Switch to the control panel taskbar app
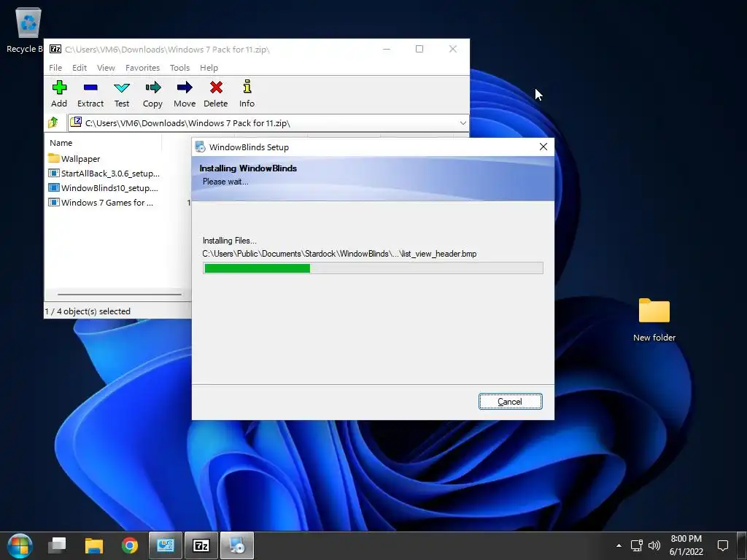This screenshot has width=747, height=560. tap(166, 545)
